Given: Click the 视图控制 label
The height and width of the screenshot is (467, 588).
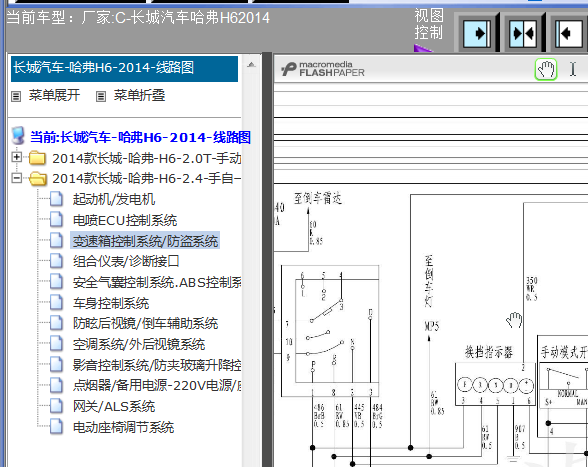Looking at the screenshot, I should (429, 24).
